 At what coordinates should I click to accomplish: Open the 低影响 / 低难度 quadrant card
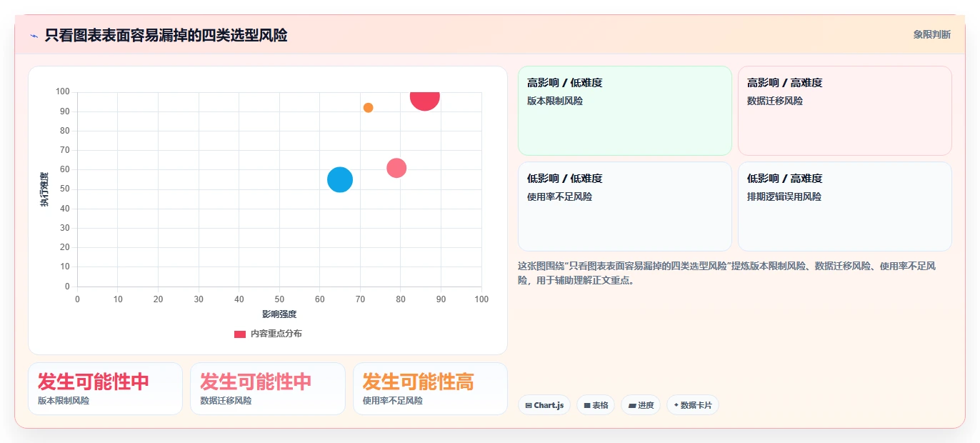[625, 206]
